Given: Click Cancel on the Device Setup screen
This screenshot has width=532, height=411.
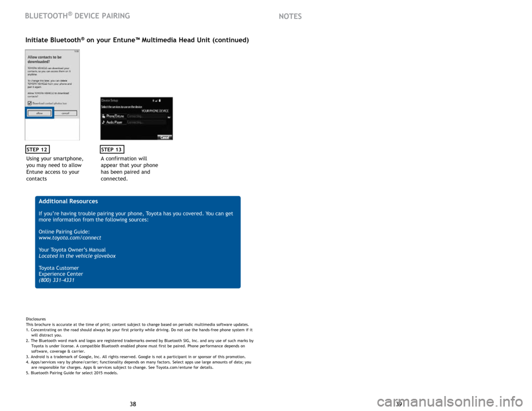Looking at the screenshot, I should (x=165, y=137).
